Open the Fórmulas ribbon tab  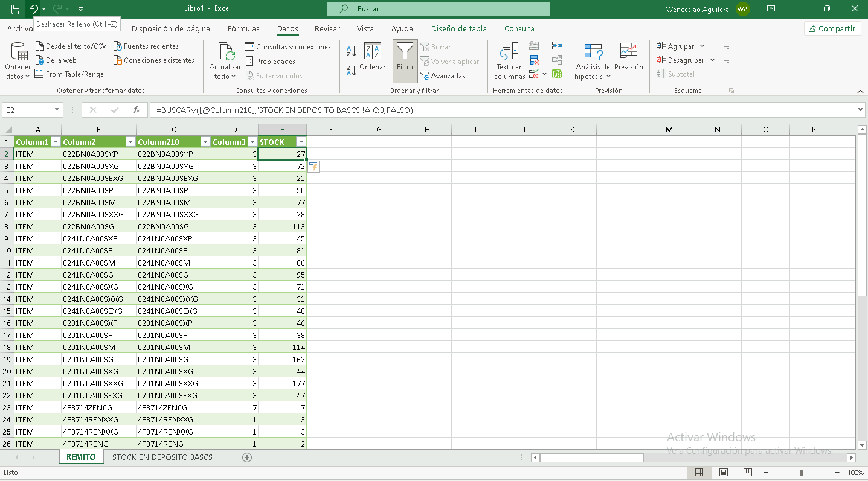243,28
